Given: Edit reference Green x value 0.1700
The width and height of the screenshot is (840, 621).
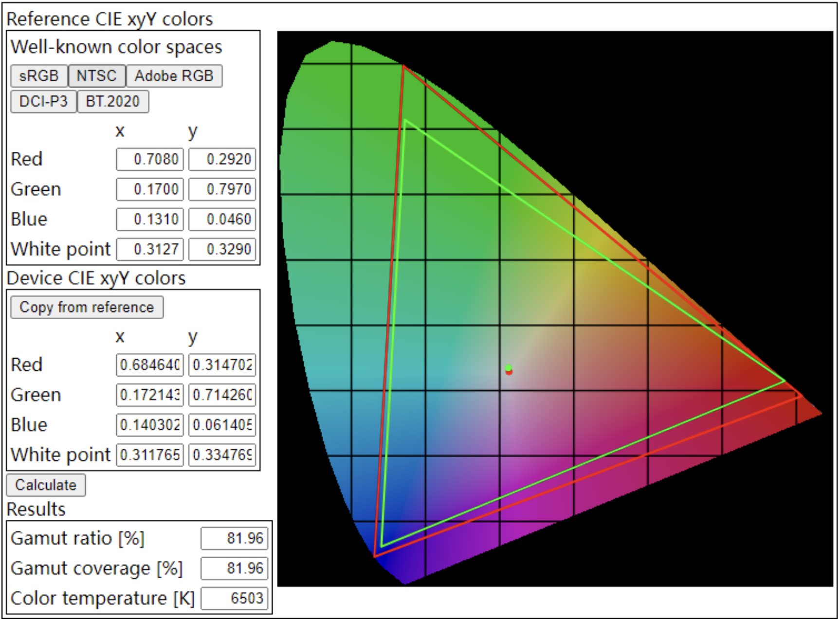Looking at the screenshot, I should (x=150, y=189).
